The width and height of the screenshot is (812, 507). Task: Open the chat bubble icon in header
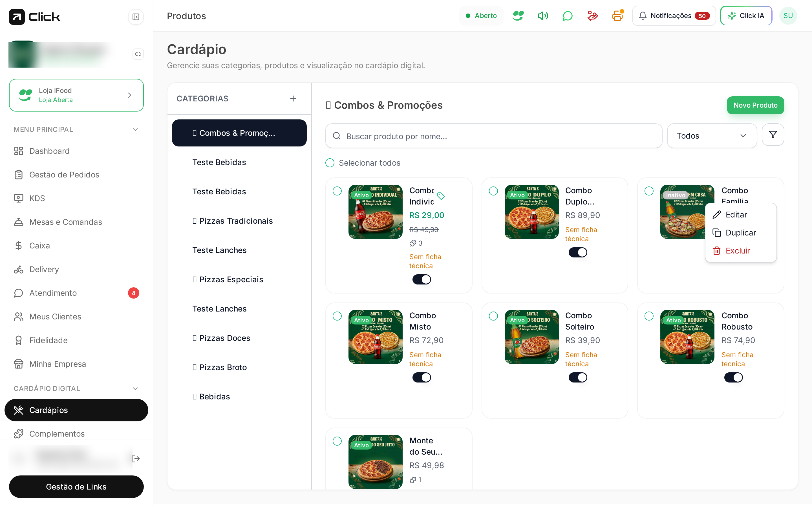click(x=567, y=16)
